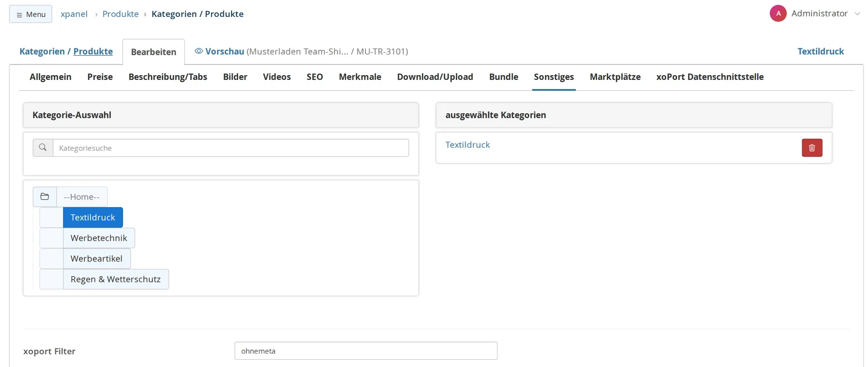Select the --Home-- tree node
This screenshot has width=868, height=367.
(x=82, y=197)
